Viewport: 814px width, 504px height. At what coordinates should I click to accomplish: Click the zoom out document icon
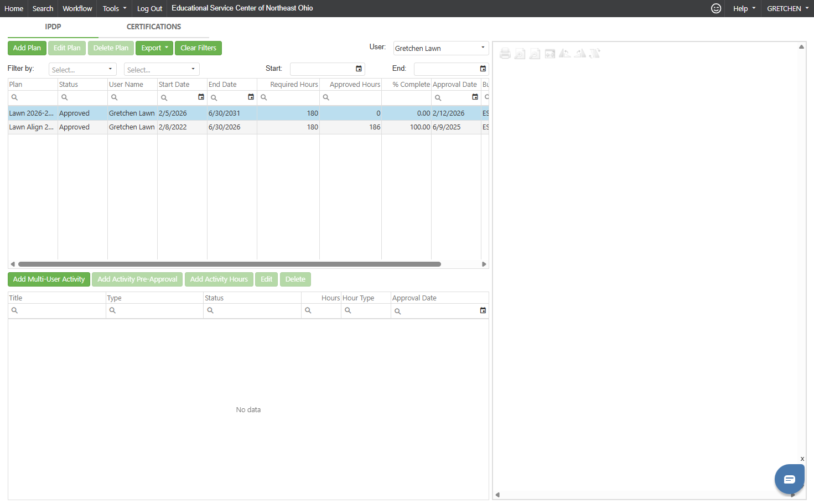point(535,54)
